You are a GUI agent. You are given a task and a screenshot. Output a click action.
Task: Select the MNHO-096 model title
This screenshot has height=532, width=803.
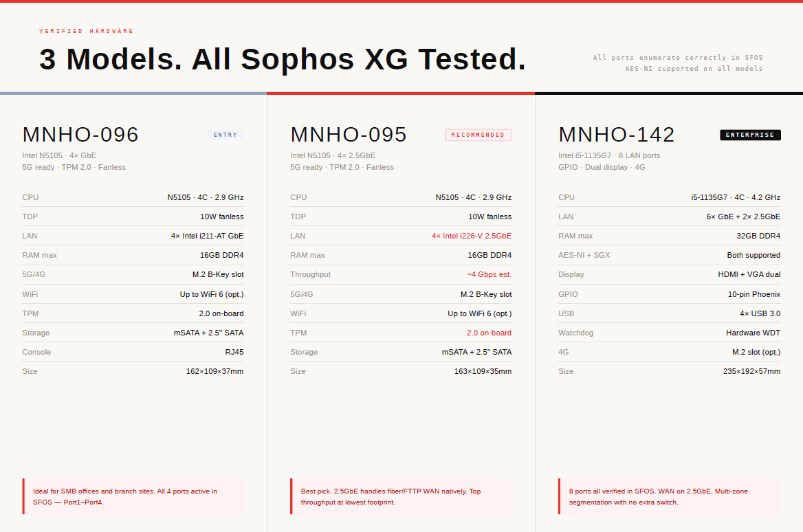[80, 135]
